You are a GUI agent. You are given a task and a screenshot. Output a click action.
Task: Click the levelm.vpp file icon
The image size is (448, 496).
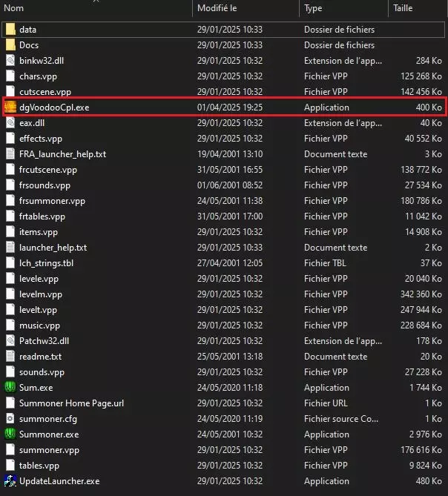(x=10, y=294)
